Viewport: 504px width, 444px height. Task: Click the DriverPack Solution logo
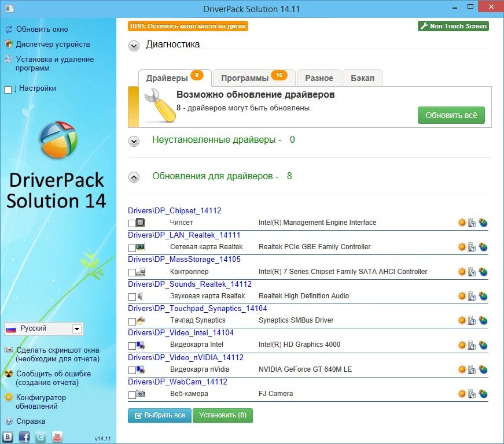[x=58, y=140]
